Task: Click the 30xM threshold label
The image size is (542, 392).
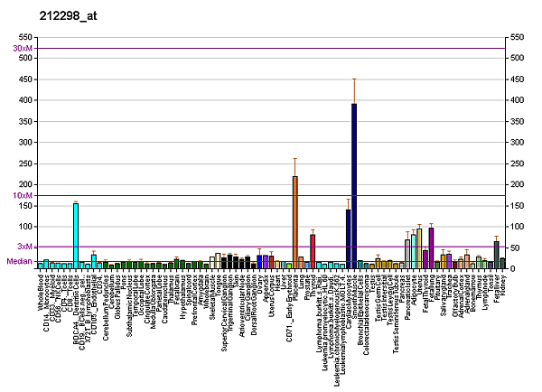Action: click(x=22, y=48)
